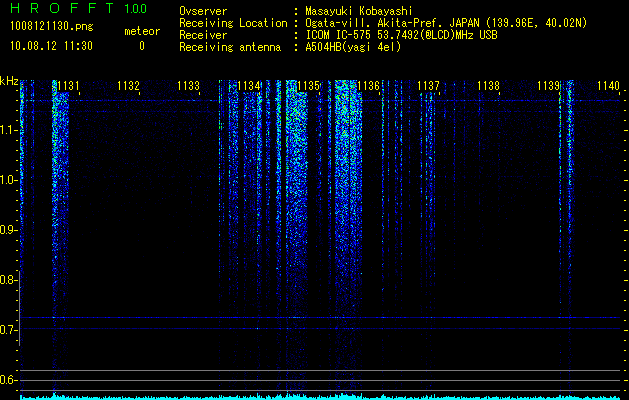Select the file name 1008121130.png
Image resolution: width=629 pixels, height=400 pixels.
52,27
